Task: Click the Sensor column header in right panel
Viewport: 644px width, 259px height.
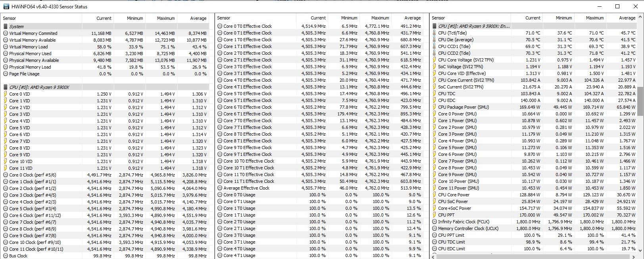Action: 470,18
